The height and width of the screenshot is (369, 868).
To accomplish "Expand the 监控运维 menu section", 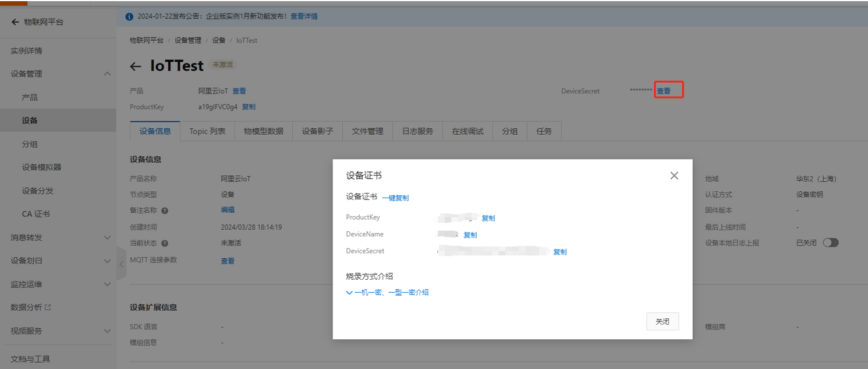I will click(x=107, y=284).
